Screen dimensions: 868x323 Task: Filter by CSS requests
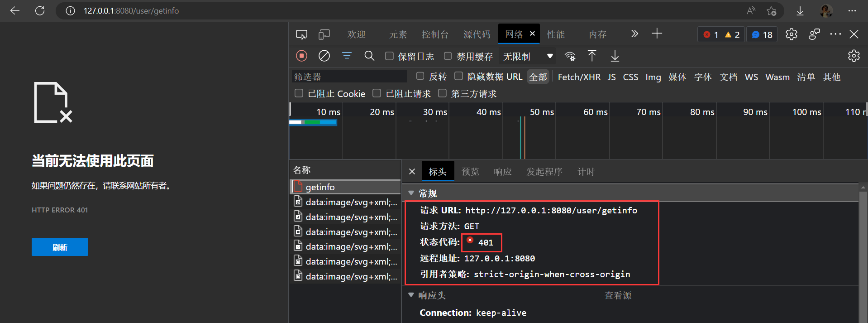630,77
